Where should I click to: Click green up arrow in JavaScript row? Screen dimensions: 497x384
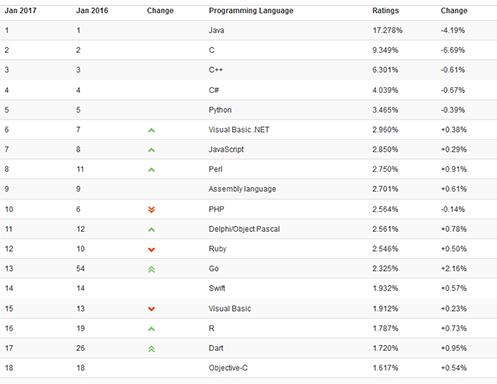(151, 150)
